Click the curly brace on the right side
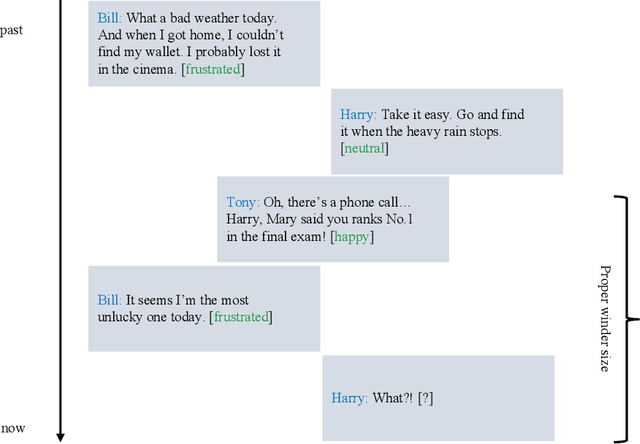This screenshot has height=444, width=640. (x=627, y=319)
